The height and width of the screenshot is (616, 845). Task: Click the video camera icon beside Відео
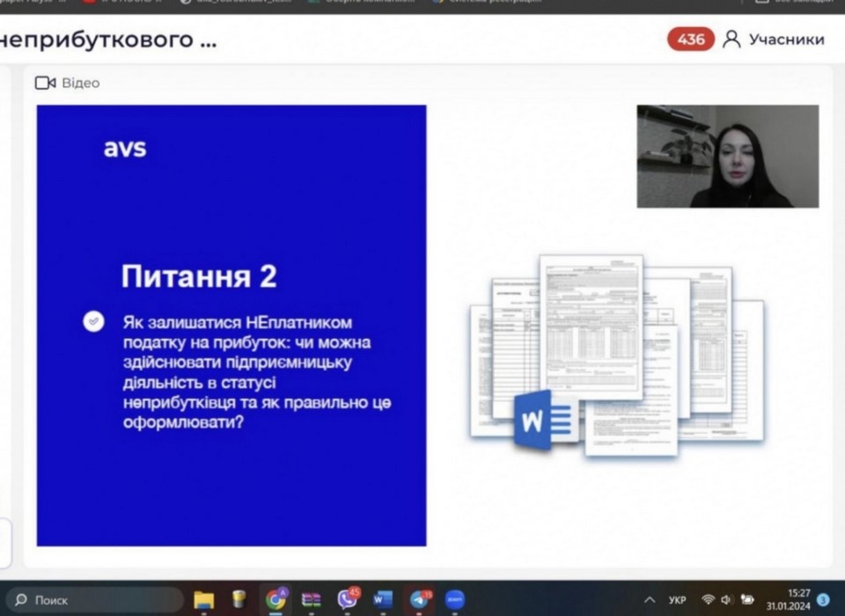coord(45,83)
